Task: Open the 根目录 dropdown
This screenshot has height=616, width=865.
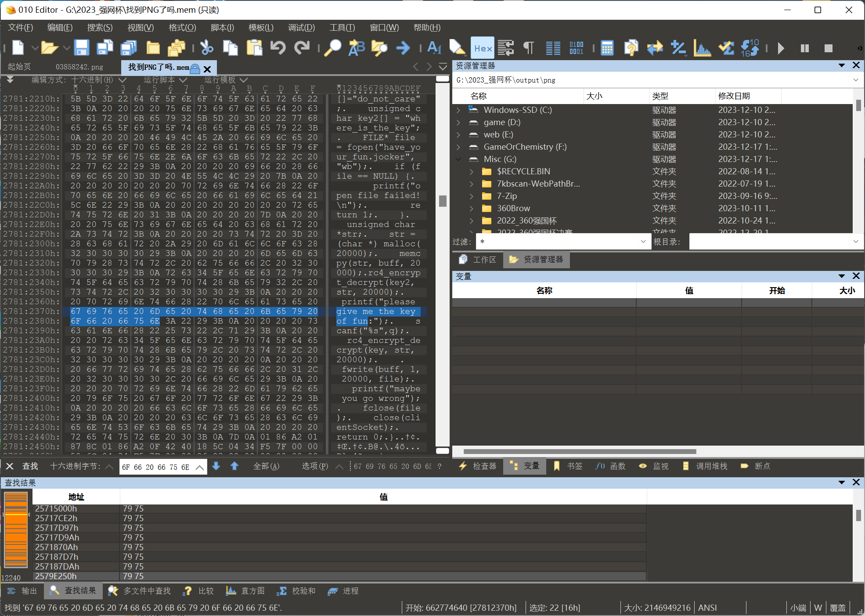Action: point(855,241)
